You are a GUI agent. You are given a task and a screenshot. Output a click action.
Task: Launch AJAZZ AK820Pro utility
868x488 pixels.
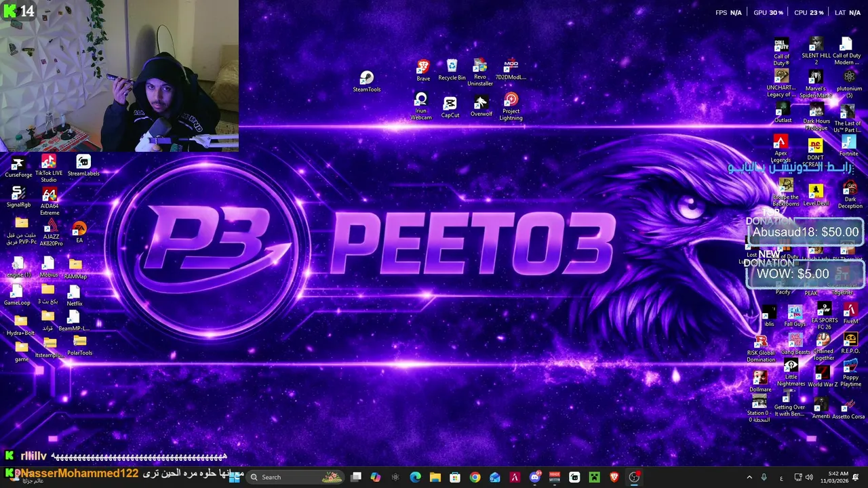pyautogui.click(x=50, y=233)
